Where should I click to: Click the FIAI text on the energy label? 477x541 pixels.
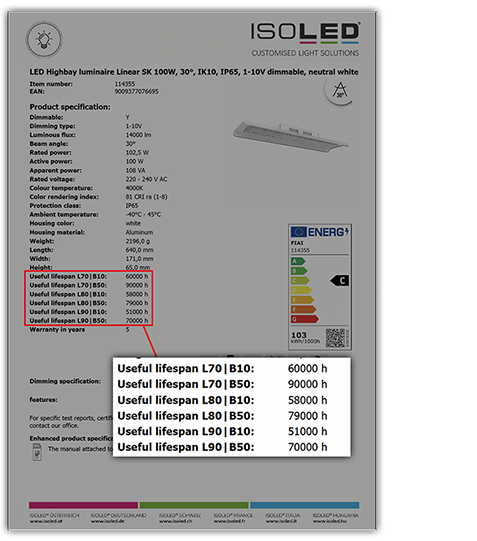[x=297, y=243]
